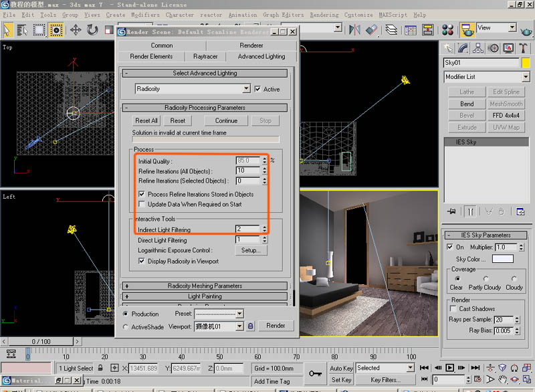The image size is (535, 392).
Task: Activate the Select and Move tool
Action: click(x=76, y=30)
